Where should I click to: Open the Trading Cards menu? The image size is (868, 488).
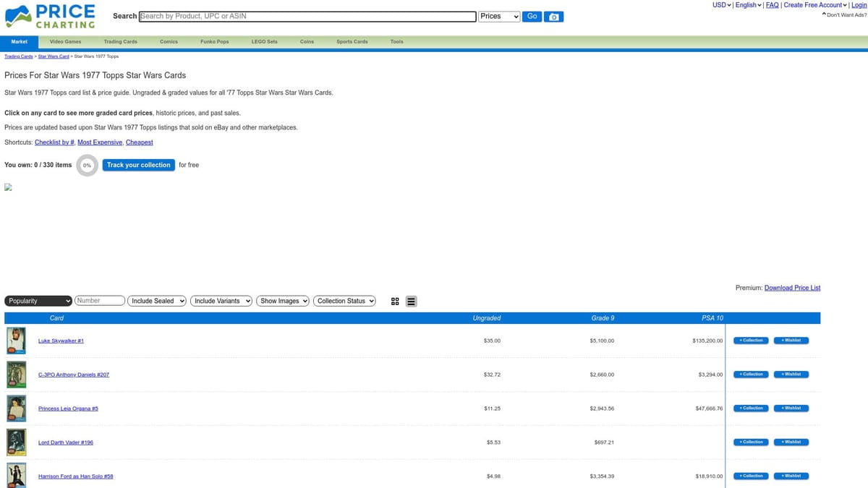pyautogui.click(x=120, y=42)
